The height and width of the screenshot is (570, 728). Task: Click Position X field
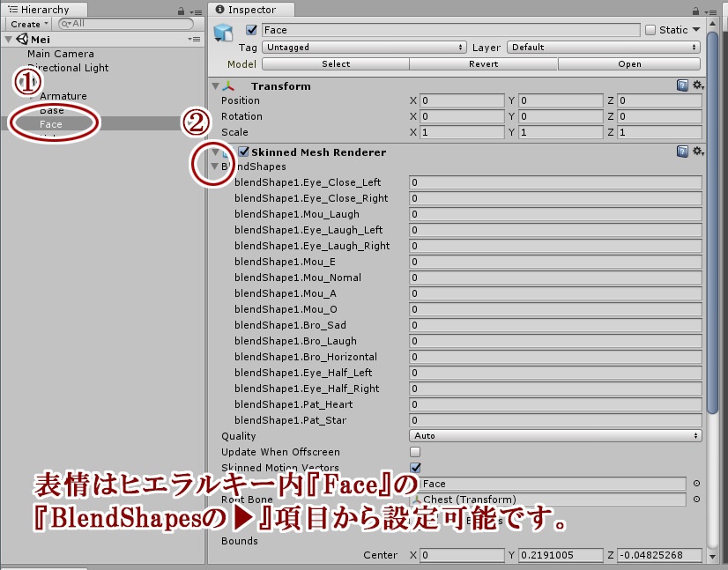[462, 100]
